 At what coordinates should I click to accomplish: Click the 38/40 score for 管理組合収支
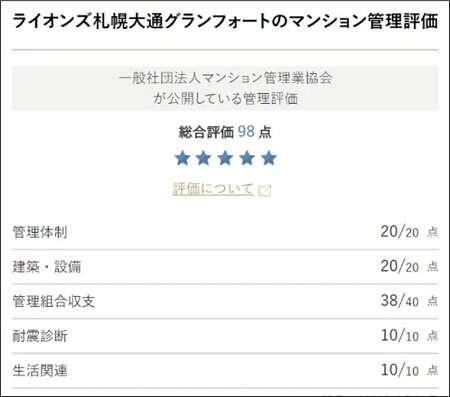click(x=400, y=301)
